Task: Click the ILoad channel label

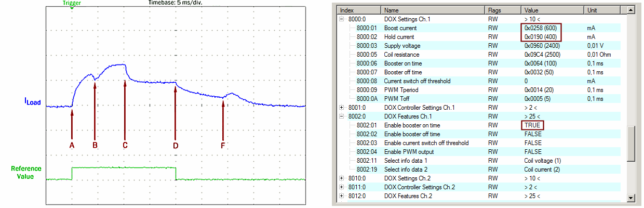Action: (x=32, y=102)
